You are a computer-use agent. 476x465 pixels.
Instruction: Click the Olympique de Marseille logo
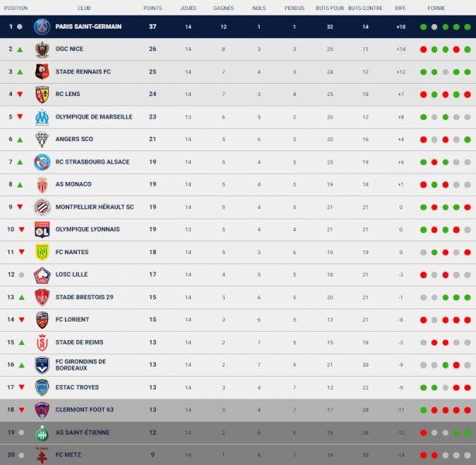coord(42,117)
